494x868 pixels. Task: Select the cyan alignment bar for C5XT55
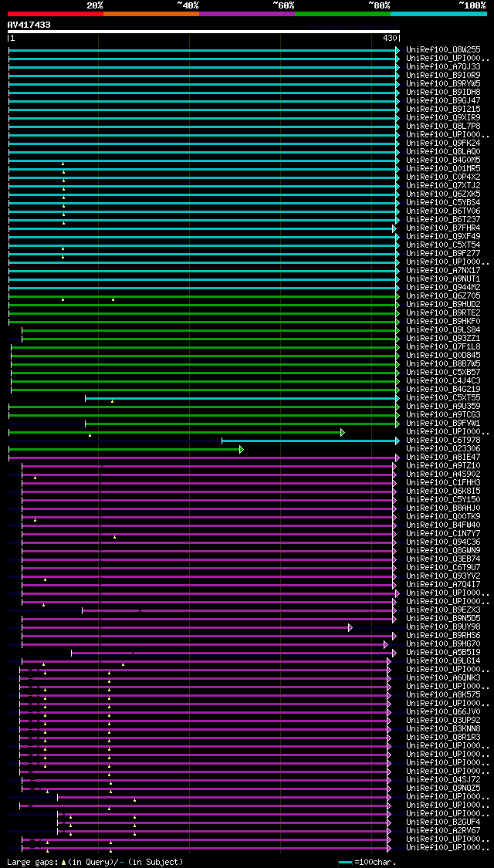tap(242, 398)
